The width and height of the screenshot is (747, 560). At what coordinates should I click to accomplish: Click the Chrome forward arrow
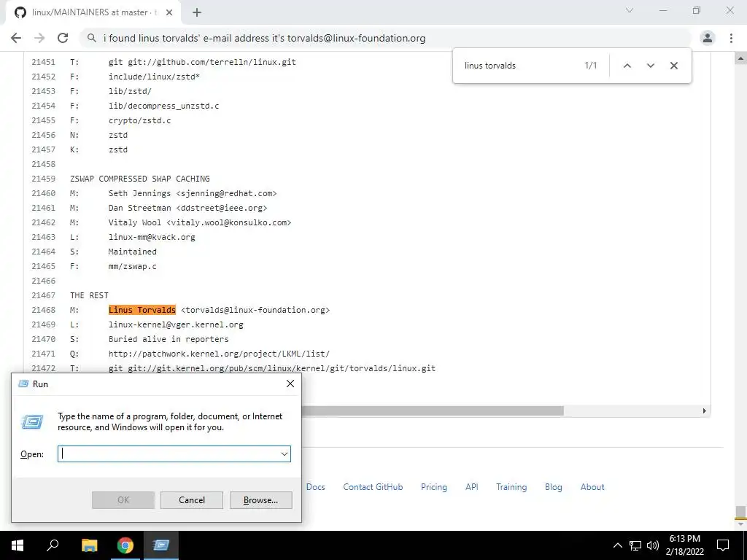pos(39,38)
